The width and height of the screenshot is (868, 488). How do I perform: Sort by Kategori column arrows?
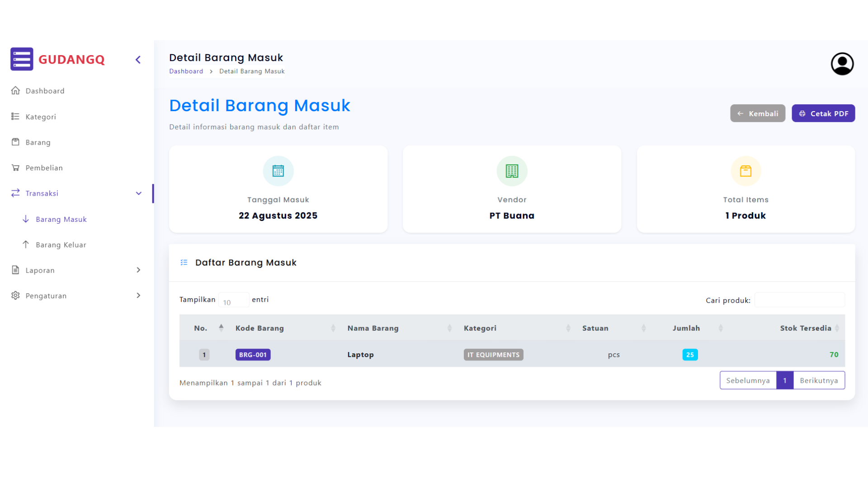[568, 328]
